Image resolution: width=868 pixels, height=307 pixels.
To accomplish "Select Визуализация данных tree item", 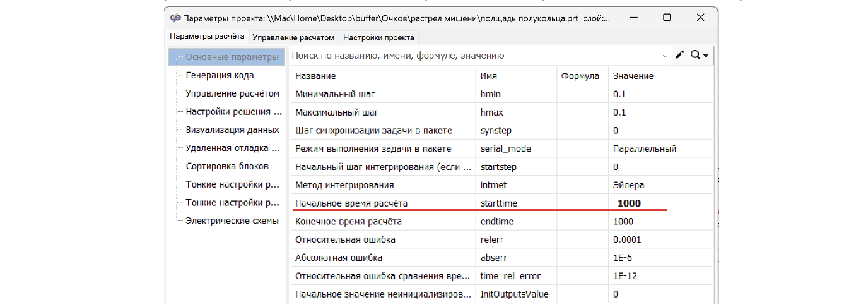I will pos(232,129).
